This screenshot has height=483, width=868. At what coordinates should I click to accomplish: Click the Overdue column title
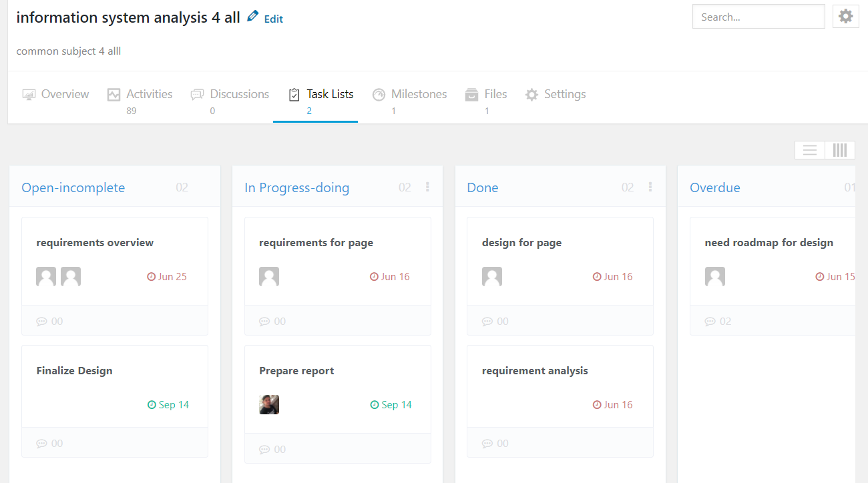(x=715, y=187)
